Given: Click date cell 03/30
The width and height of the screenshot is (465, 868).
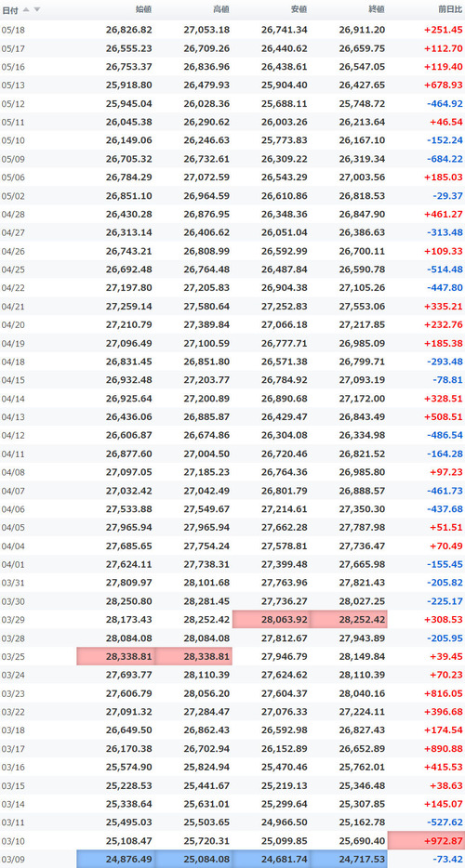Looking at the screenshot, I should 13,601.
